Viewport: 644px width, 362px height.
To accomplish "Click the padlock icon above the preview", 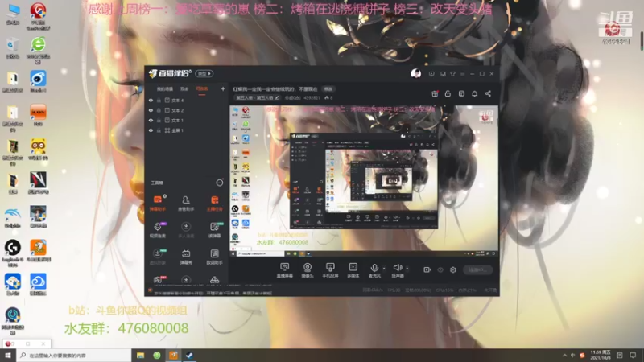I will click(448, 93).
